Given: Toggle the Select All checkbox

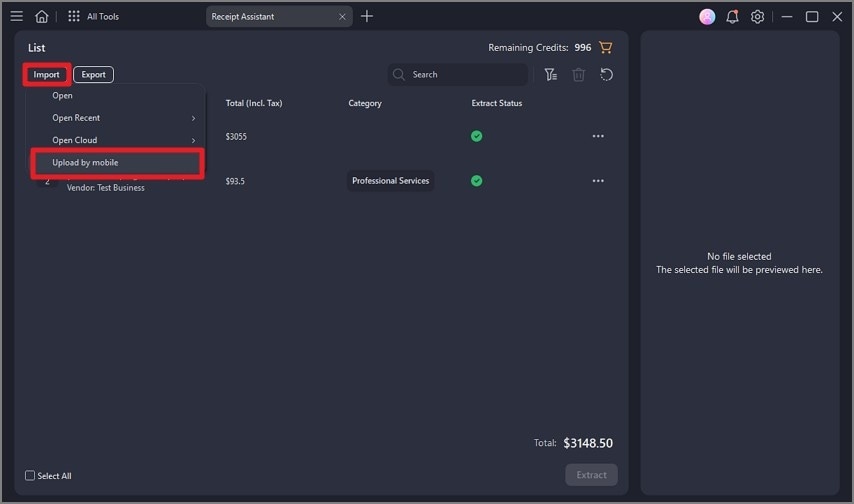Looking at the screenshot, I should pos(30,476).
